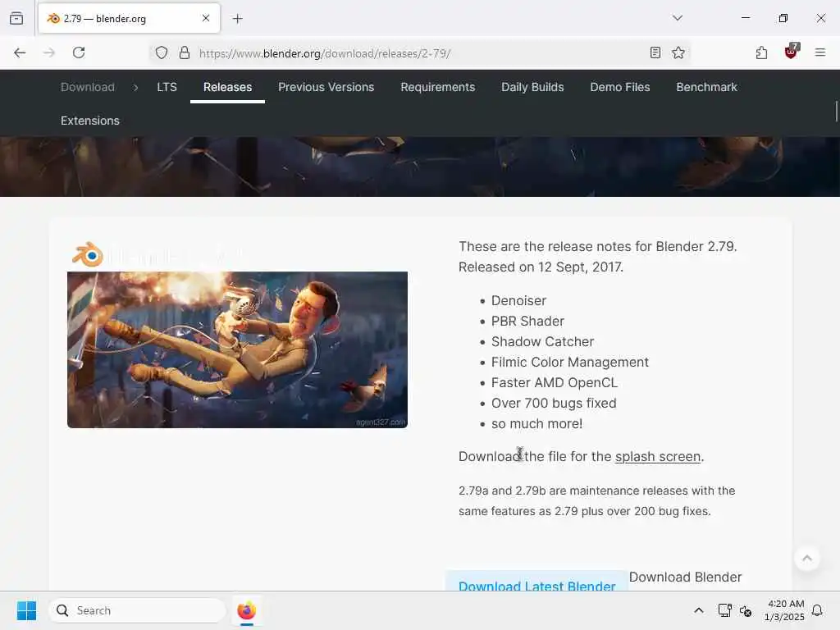Select the Releases nav tab
The height and width of the screenshot is (630, 840).
tap(227, 87)
